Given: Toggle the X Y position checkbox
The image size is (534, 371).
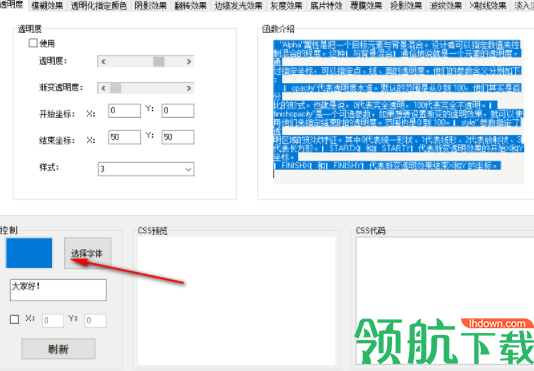Looking at the screenshot, I should 14,319.
